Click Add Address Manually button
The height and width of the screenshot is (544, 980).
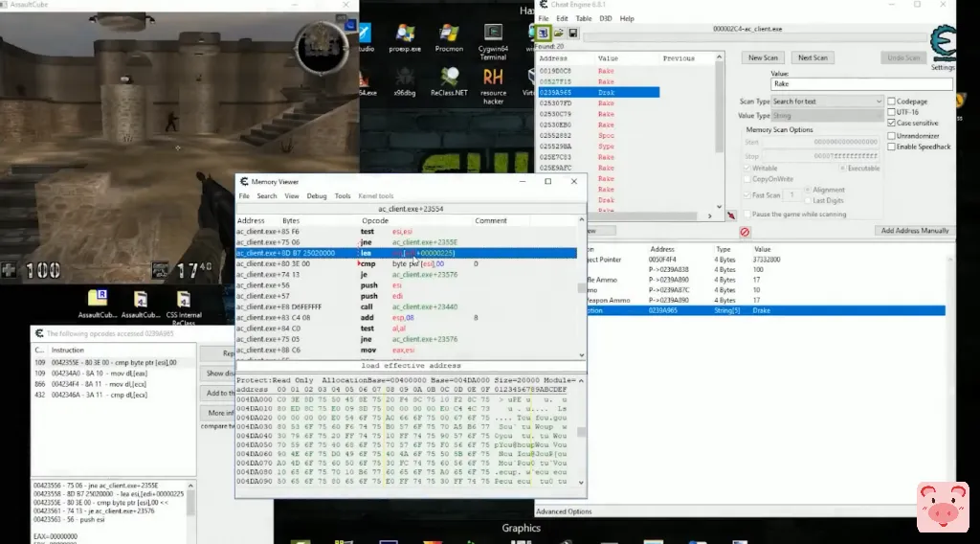click(x=914, y=231)
